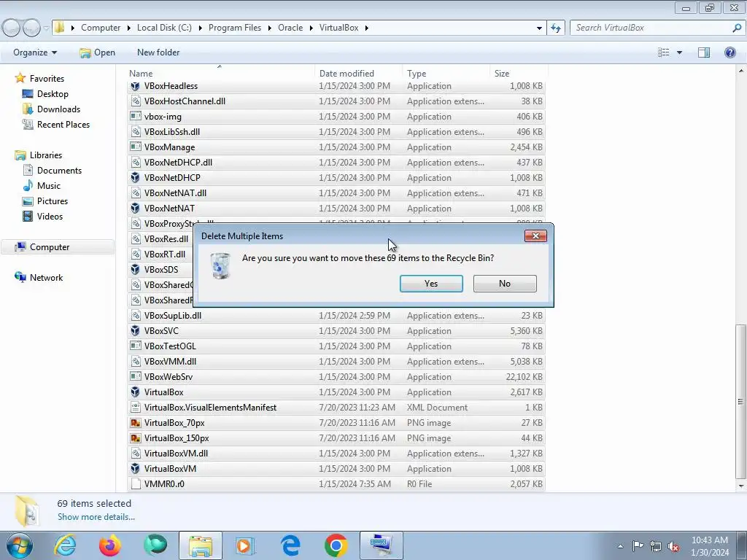The image size is (747, 560).
Task: Go back with the Back arrow
Action: (x=12, y=28)
